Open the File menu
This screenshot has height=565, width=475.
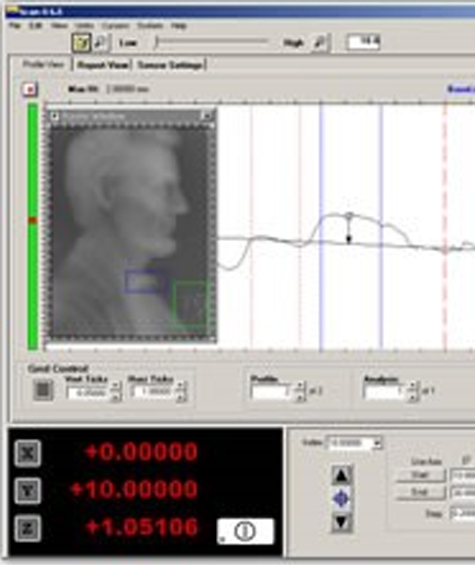(x=14, y=26)
